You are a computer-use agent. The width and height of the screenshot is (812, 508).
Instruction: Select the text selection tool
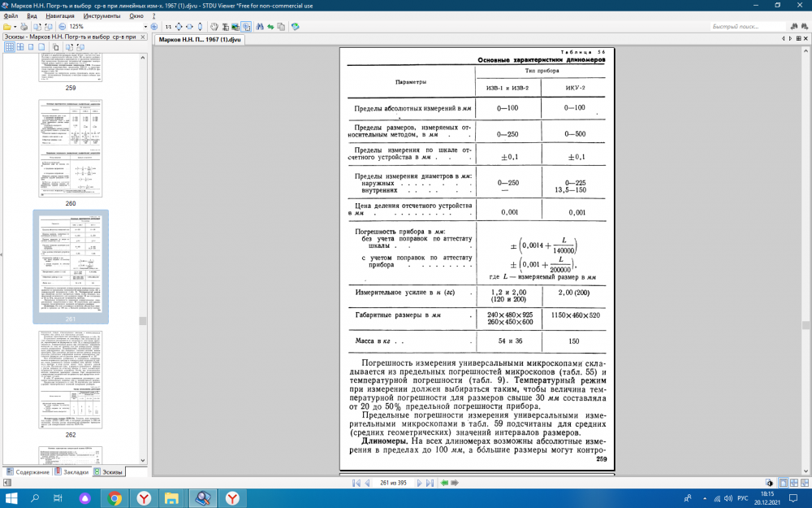pyautogui.click(x=225, y=28)
